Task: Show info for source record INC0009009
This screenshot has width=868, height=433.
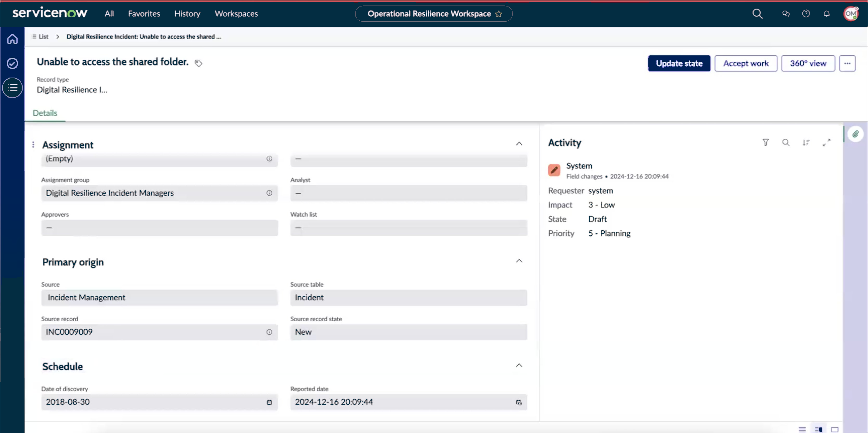Action: (269, 332)
